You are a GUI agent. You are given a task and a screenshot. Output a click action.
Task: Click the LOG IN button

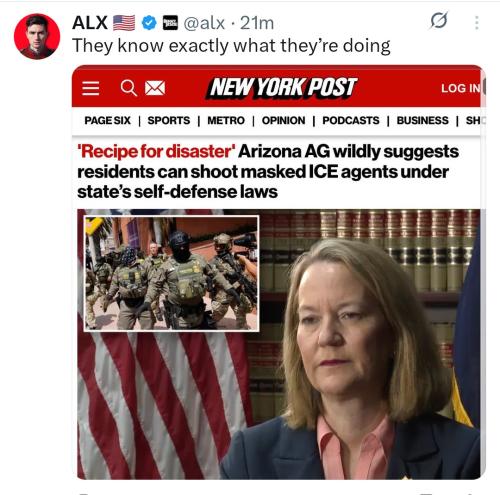pyautogui.click(x=461, y=88)
